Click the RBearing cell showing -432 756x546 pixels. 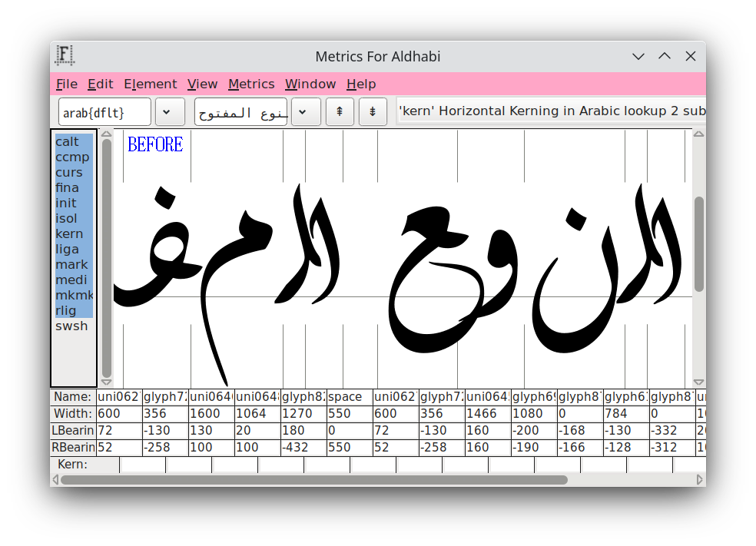coord(303,448)
